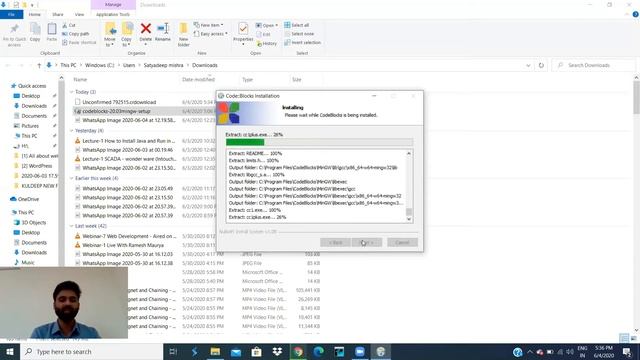This screenshot has width=640, height=360.
Task: Click the Search Downloads field
Action: pos(594,65)
